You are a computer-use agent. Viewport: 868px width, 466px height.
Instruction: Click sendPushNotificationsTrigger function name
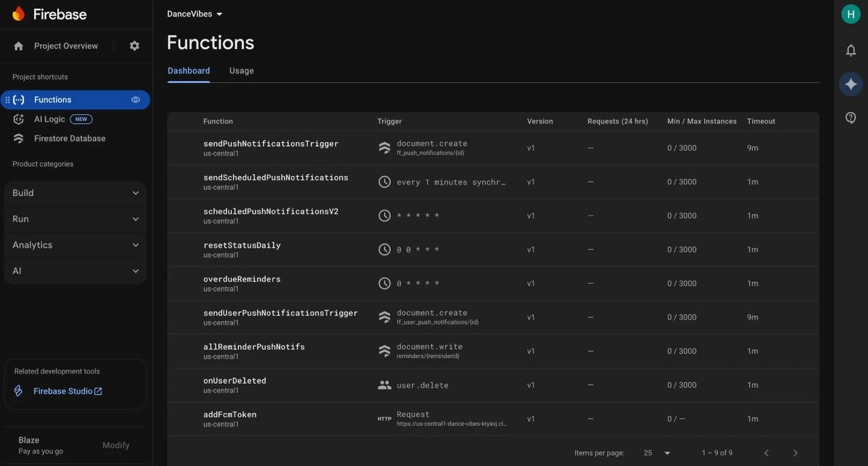271,144
